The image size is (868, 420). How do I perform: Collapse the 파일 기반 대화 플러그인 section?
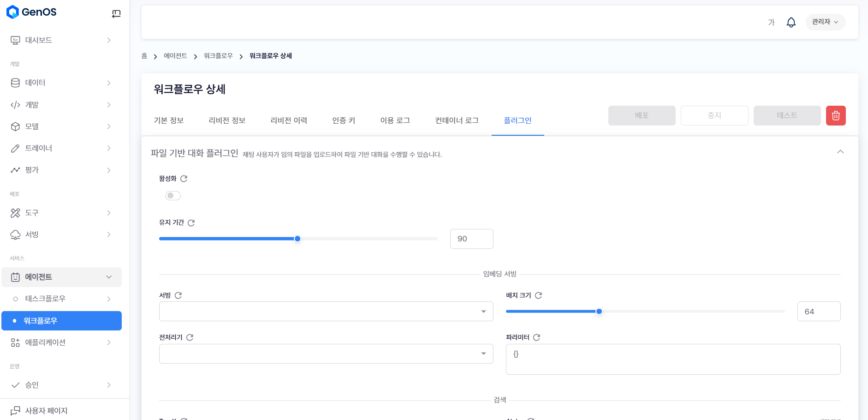840,152
